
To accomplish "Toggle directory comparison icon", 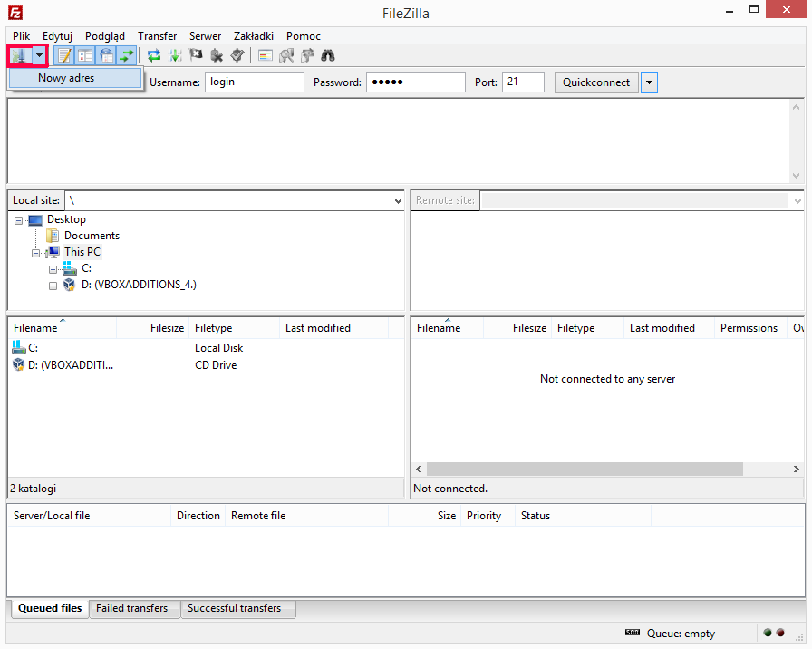I will coord(286,55).
